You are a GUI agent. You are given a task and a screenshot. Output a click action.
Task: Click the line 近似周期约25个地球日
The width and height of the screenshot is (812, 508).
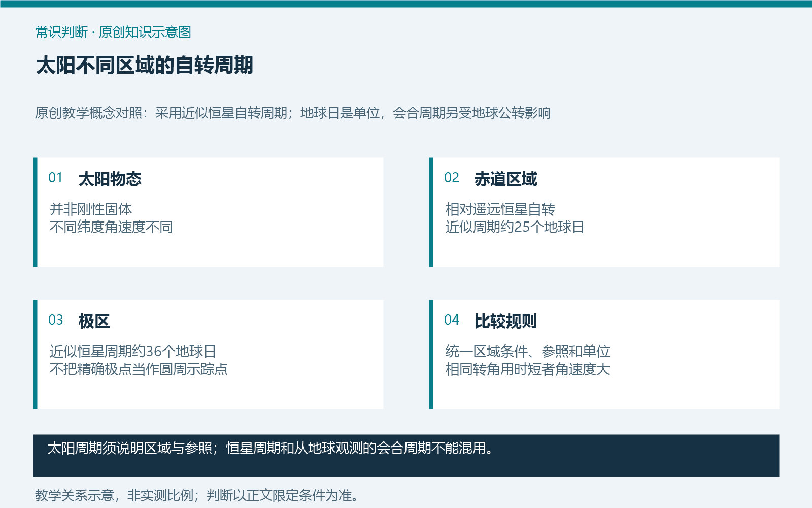click(515, 227)
